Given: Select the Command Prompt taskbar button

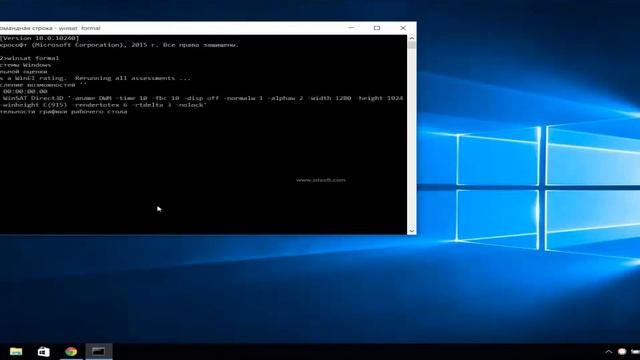Looking at the screenshot, I should click(x=98, y=351).
